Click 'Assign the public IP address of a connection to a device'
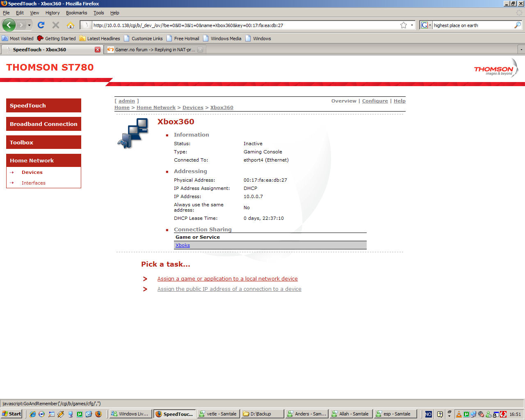The image size is (525, 420). [229, 289]
